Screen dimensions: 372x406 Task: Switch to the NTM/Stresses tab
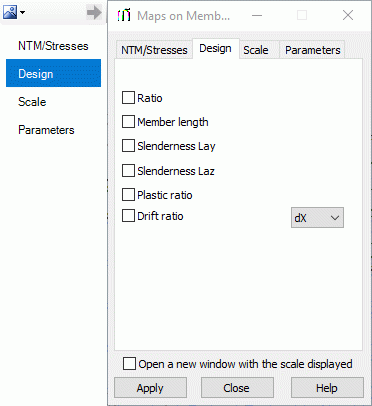coord(154,50)
